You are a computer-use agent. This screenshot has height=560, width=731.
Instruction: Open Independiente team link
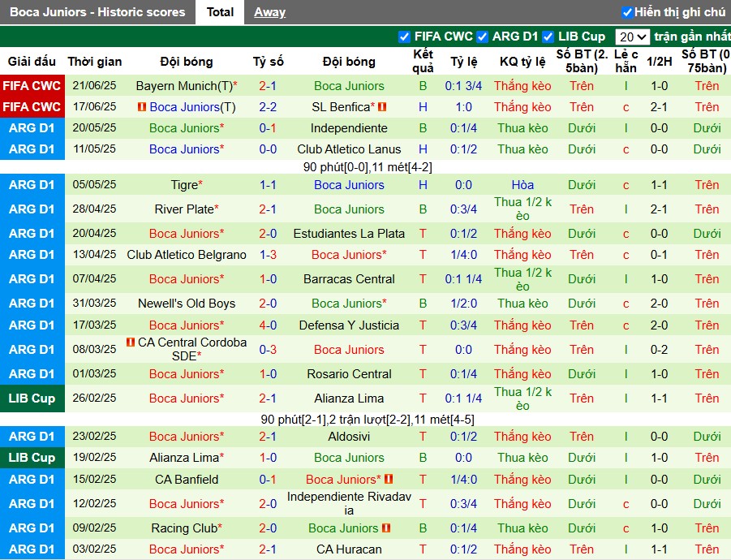click(349, 127)
